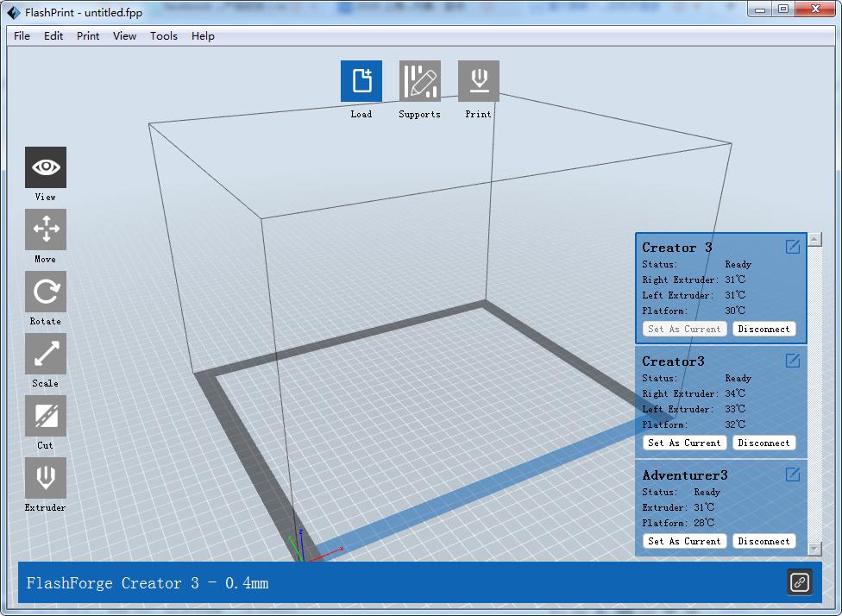842x616 pixels.
Task: Click Adventurer3 Extruder 31℃ value
Action: pyautogui.click(x=704, y=507)
